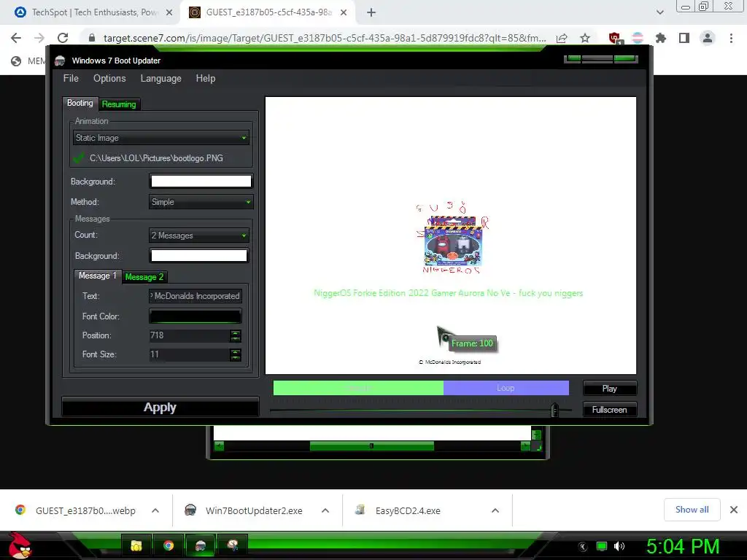Image resolution: width=747 pixels, height=560 pixels.
Task: Decrease the Font Size with the down arrow
Action: (236, 357)
